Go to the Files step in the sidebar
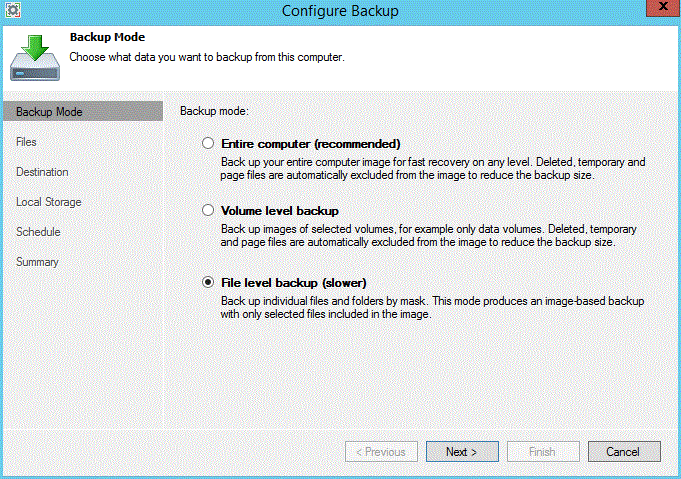The image size is (681, 479). (27, 142)
